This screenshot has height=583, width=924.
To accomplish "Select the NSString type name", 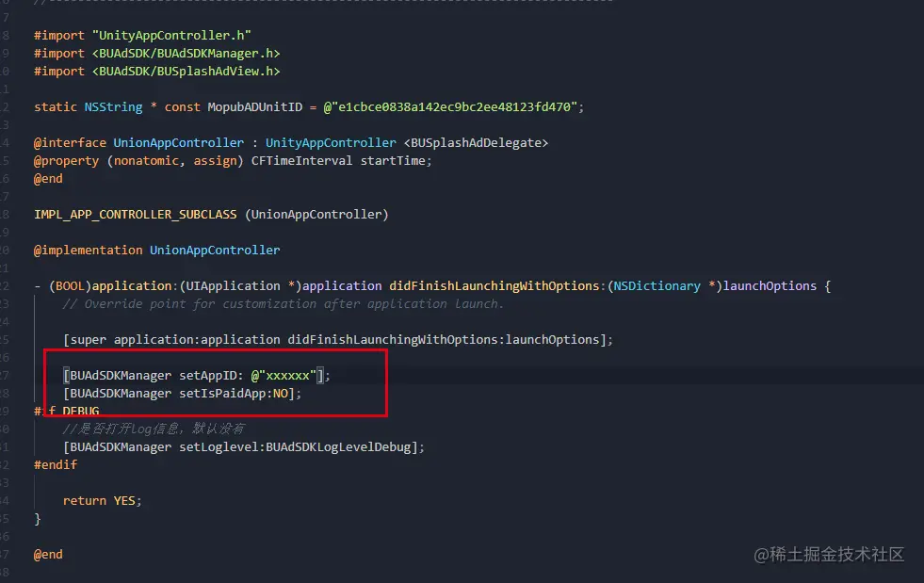I will click(113, 107).
